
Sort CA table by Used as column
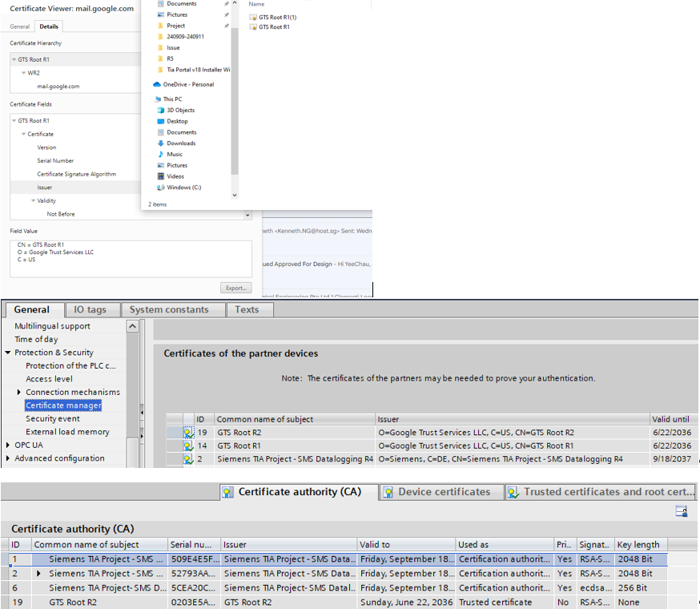pos(505,545)
